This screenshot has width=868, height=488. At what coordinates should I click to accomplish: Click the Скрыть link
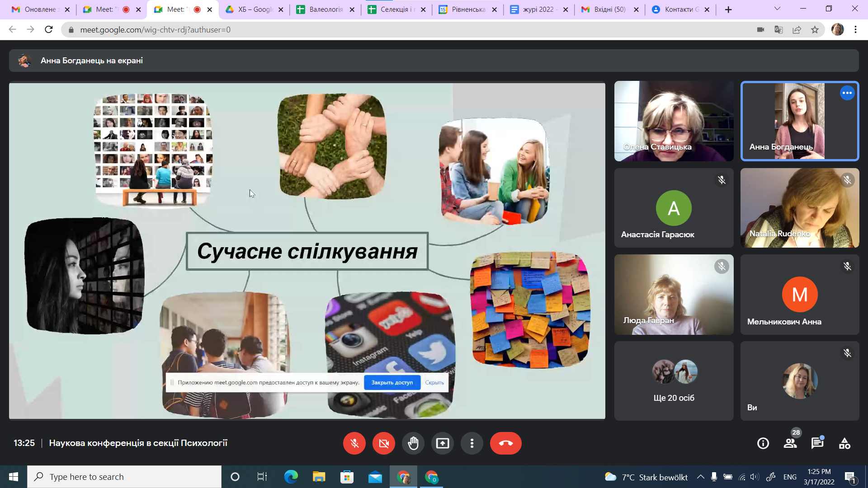[x=434, y=382]
